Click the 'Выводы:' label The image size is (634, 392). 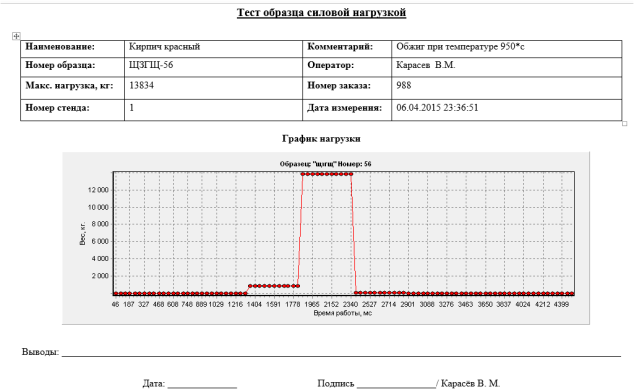click(x=40, y=352)
